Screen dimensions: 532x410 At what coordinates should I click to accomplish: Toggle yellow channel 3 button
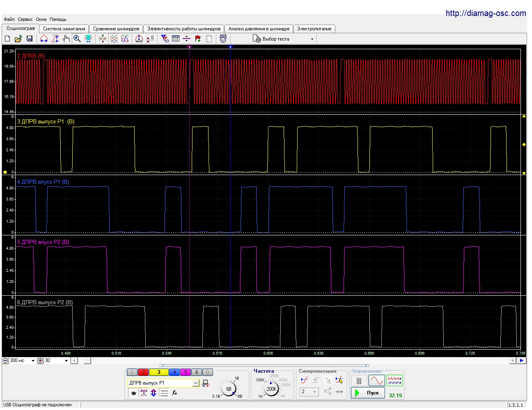point(159,372)
